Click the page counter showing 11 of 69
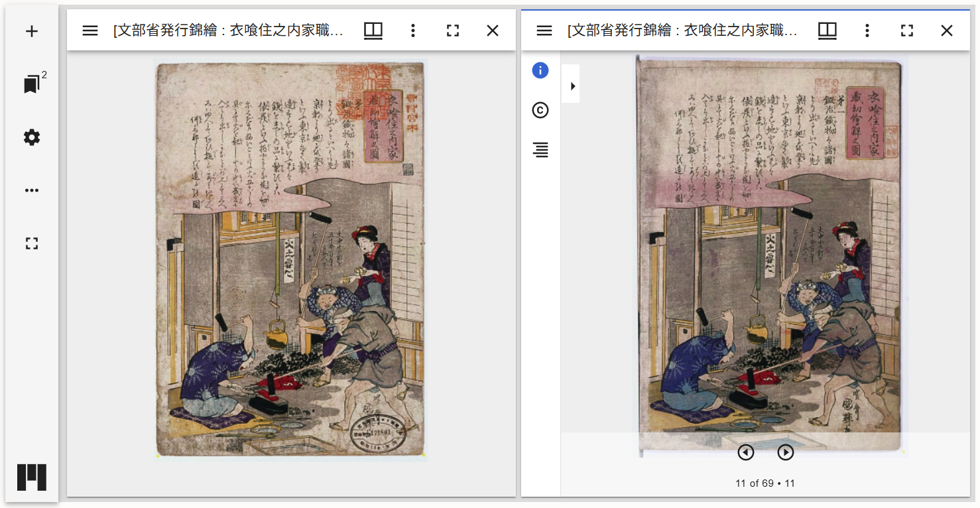This screenshot has width=980, height=508. [x=764, y=483]
